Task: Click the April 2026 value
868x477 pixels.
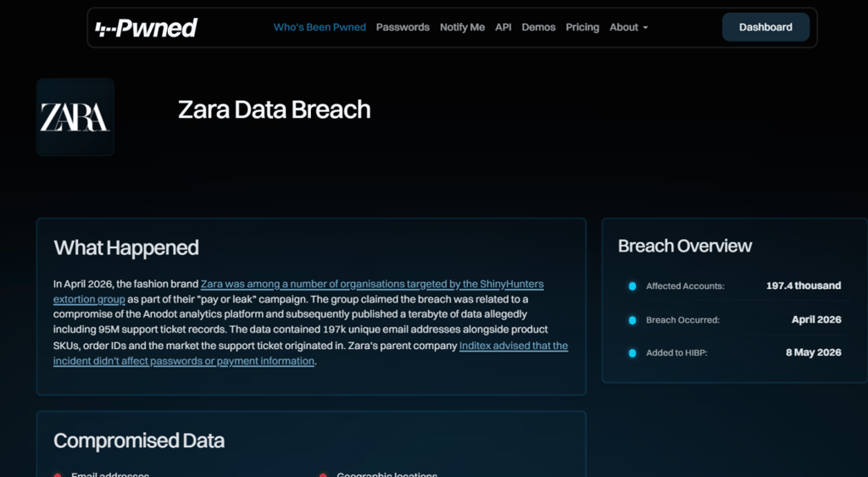Action: coord(816,319)
